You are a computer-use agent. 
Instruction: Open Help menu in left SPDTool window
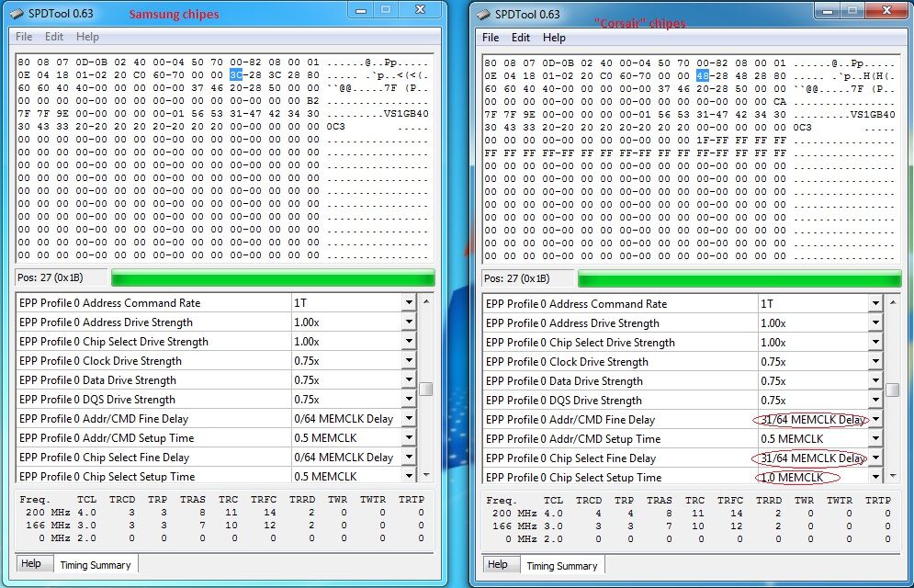(x=87, y=37)
